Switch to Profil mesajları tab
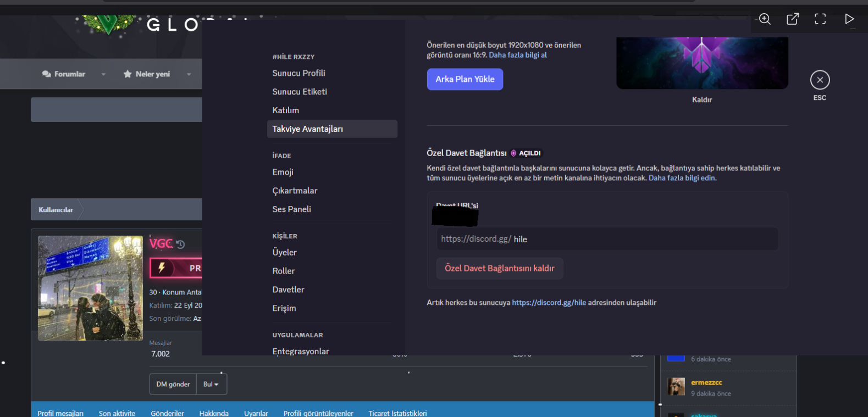The image size is (868, 417). pyautogui.click(x=60, y=413)
